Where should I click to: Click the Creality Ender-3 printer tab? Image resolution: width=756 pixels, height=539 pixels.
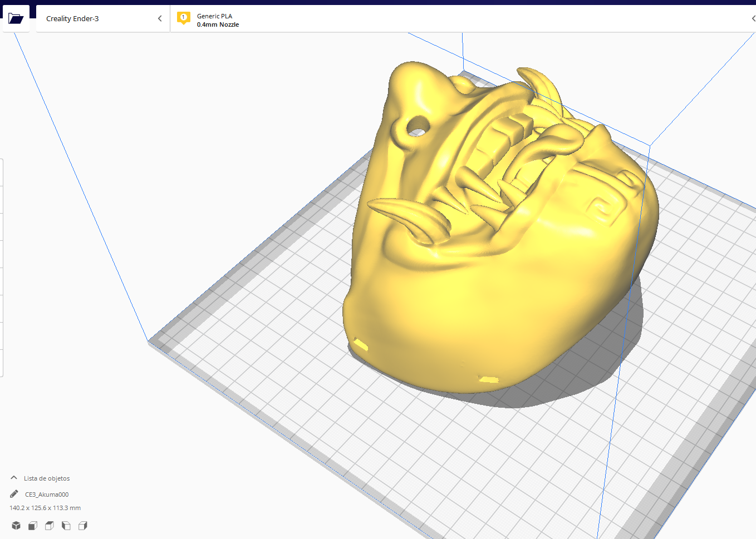click(x=72, y=18)
